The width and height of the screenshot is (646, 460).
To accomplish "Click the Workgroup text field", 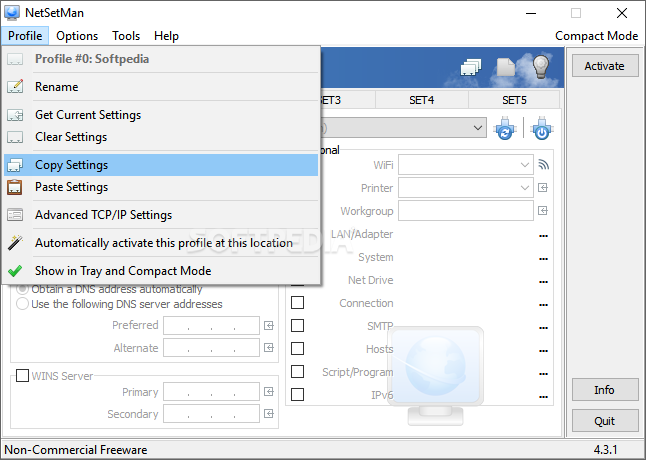I will [x=466, y=211].
